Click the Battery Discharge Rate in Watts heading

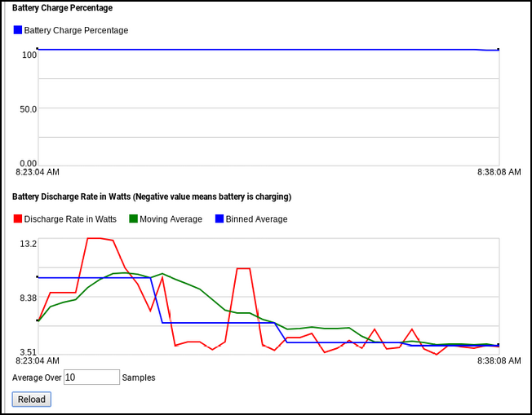point(152,196)
